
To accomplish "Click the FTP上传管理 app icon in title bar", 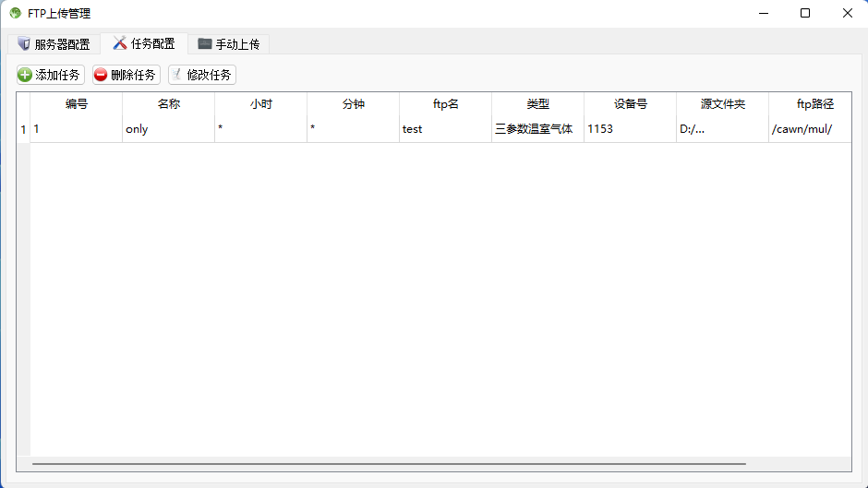I will click(x=16, y=13).
